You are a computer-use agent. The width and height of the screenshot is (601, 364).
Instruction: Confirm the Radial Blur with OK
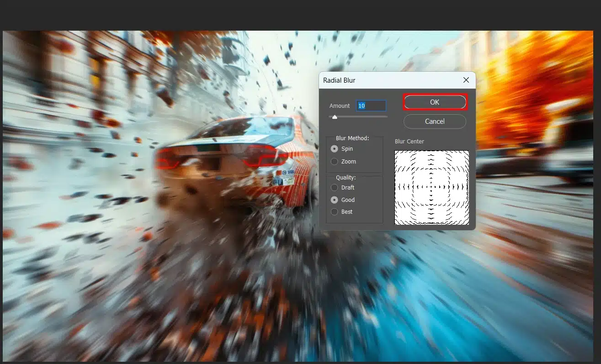[x=435, y=102]
